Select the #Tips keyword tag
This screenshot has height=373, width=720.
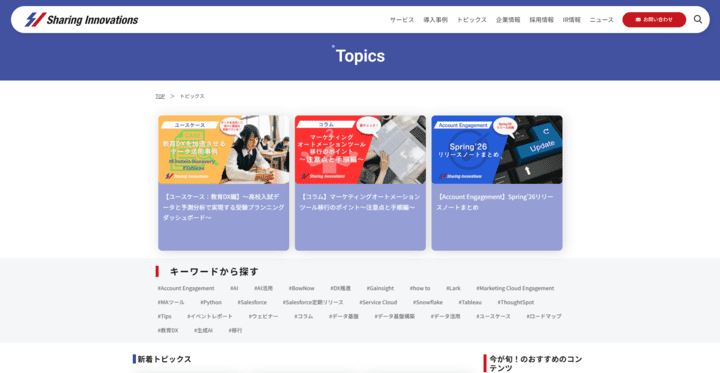click(x=164, y=316)
